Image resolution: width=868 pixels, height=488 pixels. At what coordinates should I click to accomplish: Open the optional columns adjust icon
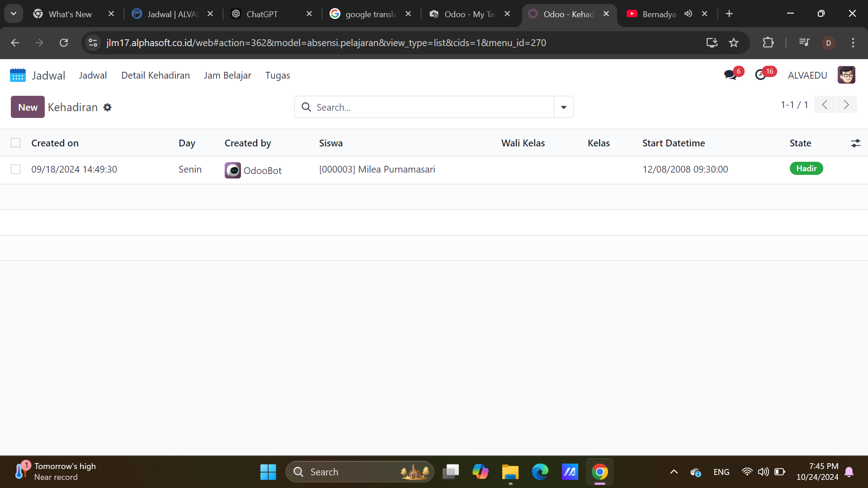point(855,143)
